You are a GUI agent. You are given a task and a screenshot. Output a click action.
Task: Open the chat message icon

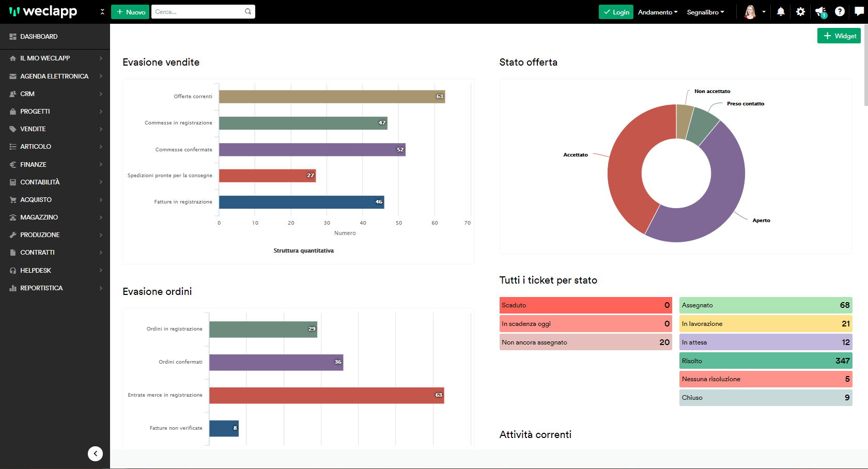click(859, 11)
